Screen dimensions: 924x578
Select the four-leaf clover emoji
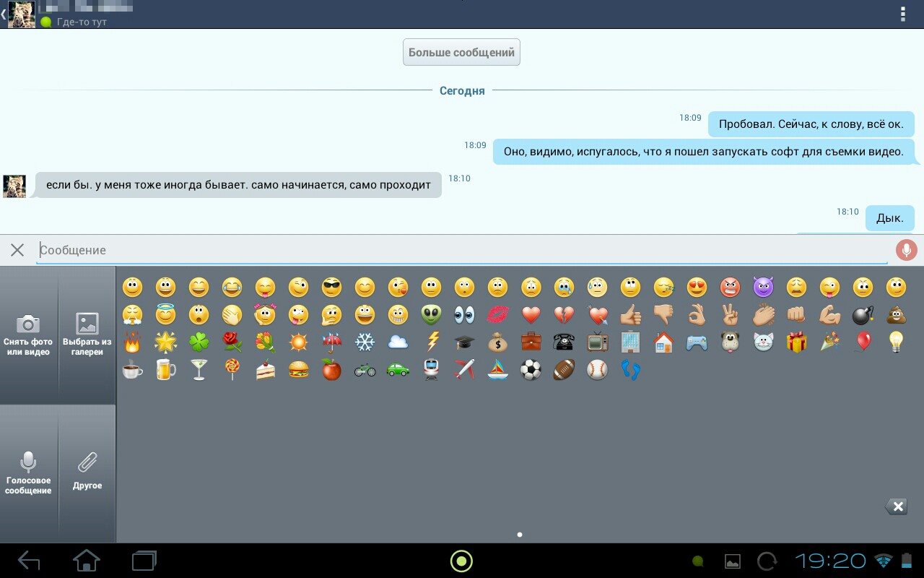tap(199, 342)
